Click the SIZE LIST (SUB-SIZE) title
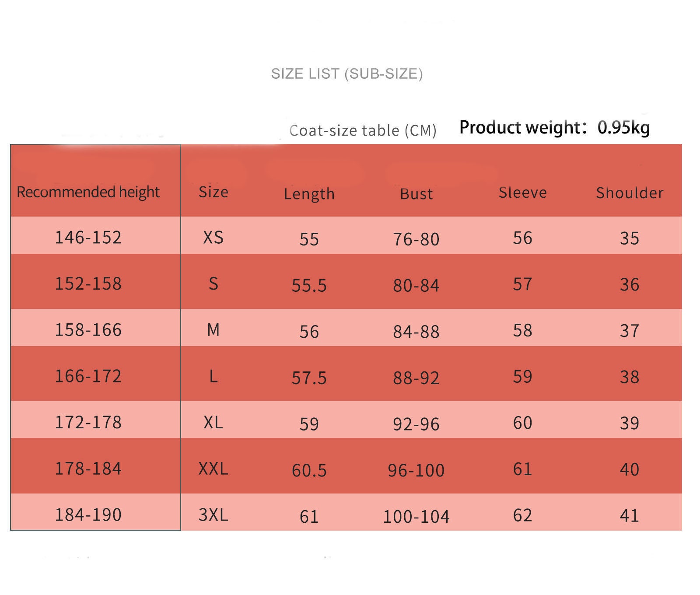The height and width of the screenshot is (595, 700). (x=347, y=74)
